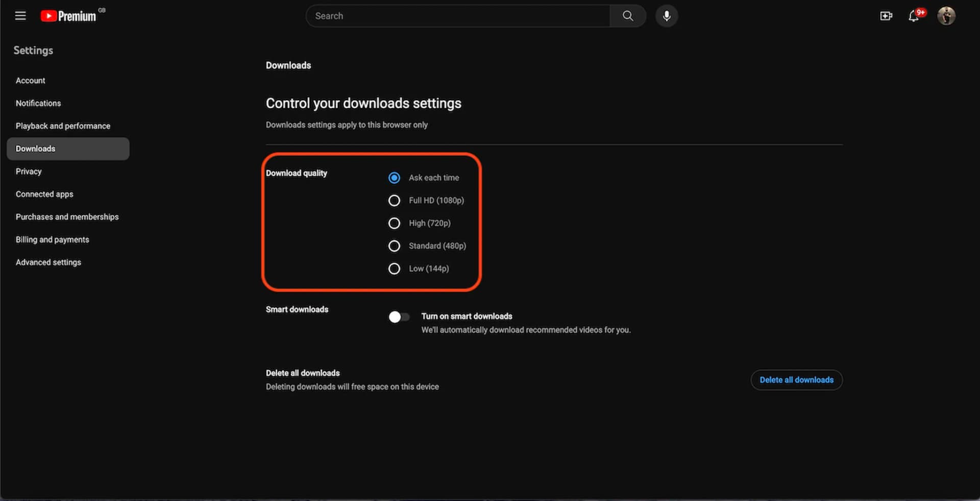The width and height of the screenshot is (980, 501).
Task: Open Playback and performance settings
Action: [63, 126]
